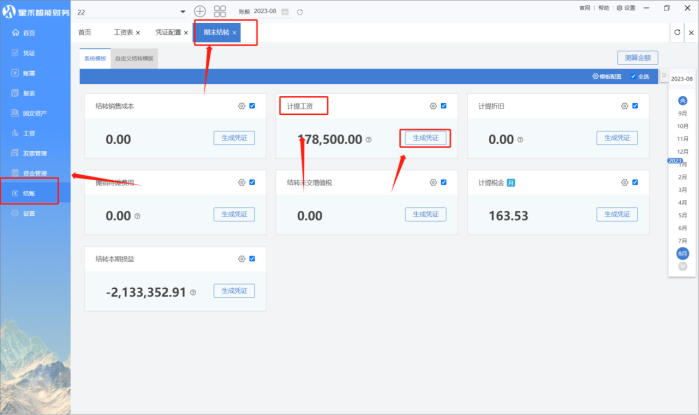
Task: Switch to 自定义结转模板 sub-tab
Action: pyautogui.click(x=134, y=59)
